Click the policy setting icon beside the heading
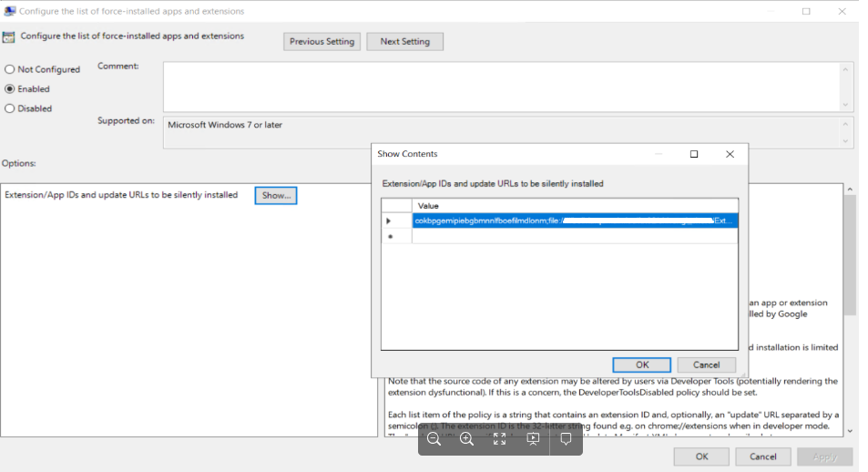Screen dimensions: 868x472 [9, 37]
